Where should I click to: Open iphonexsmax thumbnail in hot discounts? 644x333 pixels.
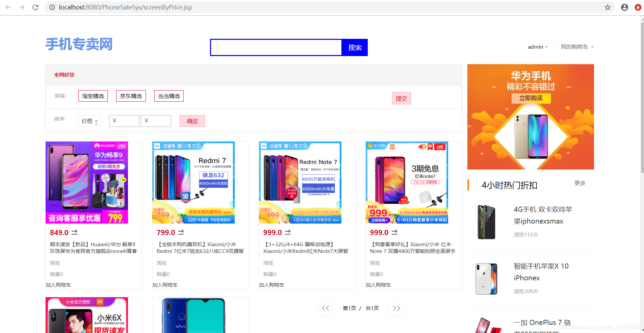pos(486,222)
